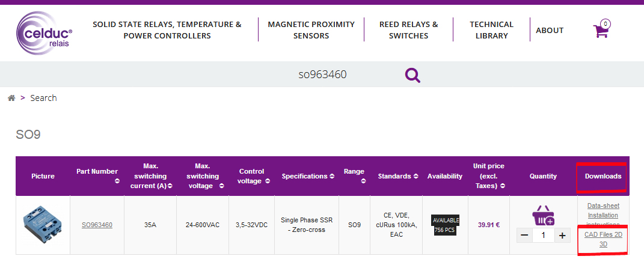The height and width of the screenshot is (259, 644).
Task: Click Single Phase SSR - Zero-cross cell
Action: (x=307, y=225)
